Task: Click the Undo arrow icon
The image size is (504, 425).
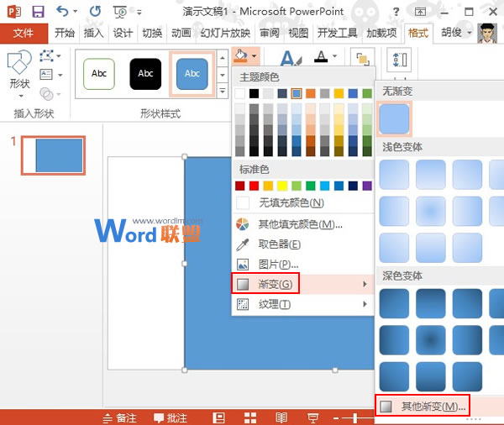Action: click(x=62, y=12)
